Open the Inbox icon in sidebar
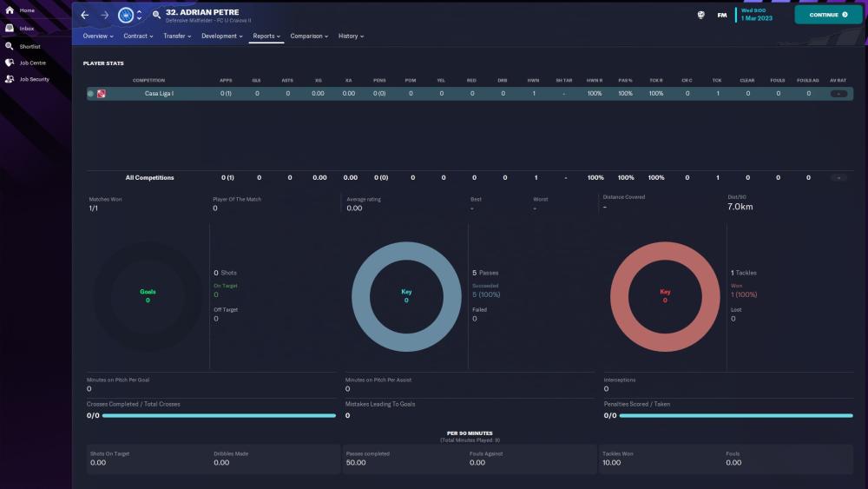 pos(10,28)
